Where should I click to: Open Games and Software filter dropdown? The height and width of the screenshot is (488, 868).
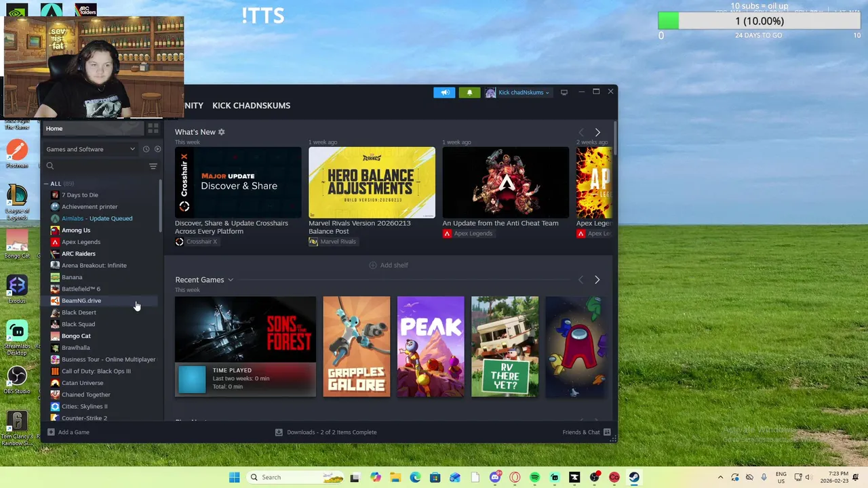[x=90, y=149]
